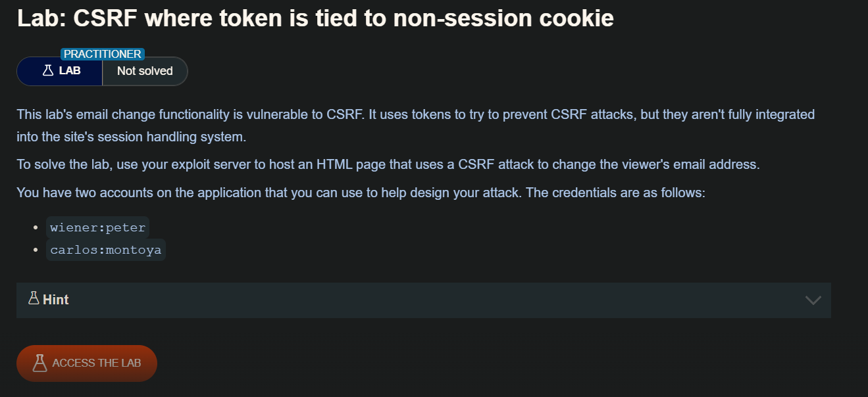Screen dimensions: 868x397
Task: Expand the Hint section using the chevron arrow
Action: pos(813,300)
